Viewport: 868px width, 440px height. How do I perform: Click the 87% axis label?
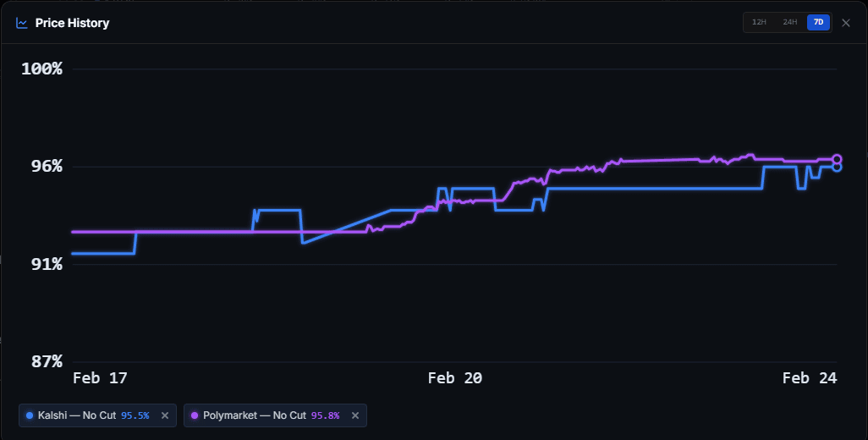tap(47, 361)
